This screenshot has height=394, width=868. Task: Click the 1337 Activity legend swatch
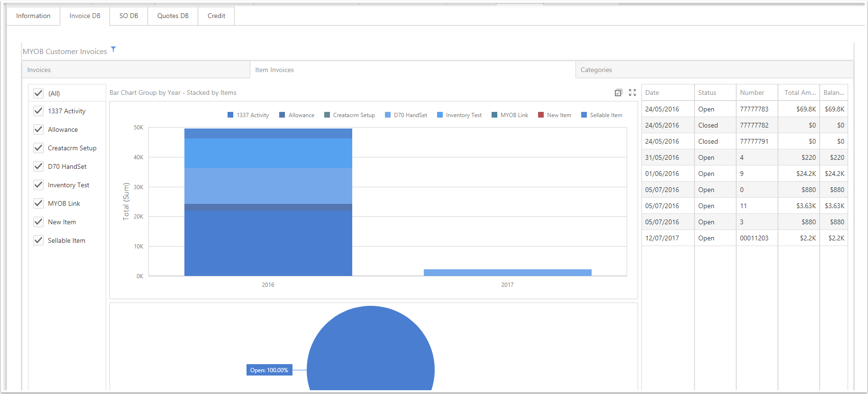[x=230, y=115]
